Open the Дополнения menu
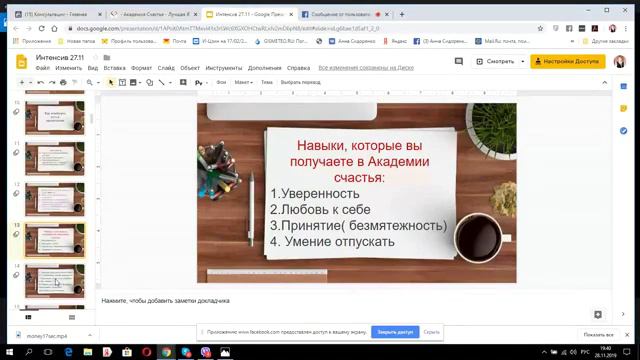Screen dimensions: 640x360 click(x=264, y=68)
